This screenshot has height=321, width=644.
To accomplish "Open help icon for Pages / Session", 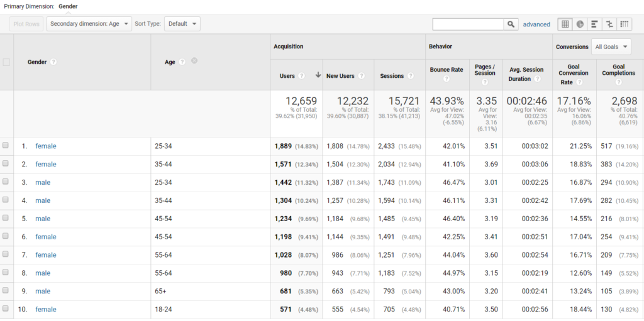I will pos(485,82).
